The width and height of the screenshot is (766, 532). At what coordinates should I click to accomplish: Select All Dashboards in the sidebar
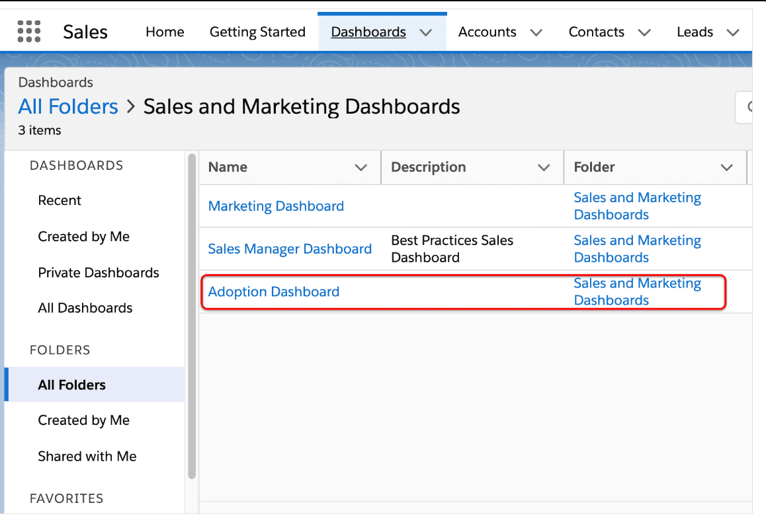click(x=85, y=308)
